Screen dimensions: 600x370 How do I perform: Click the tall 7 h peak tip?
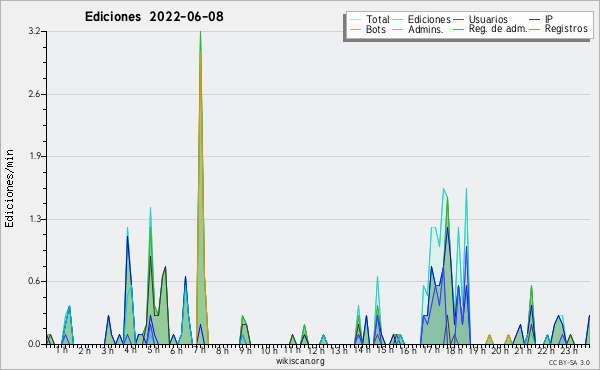200,32
